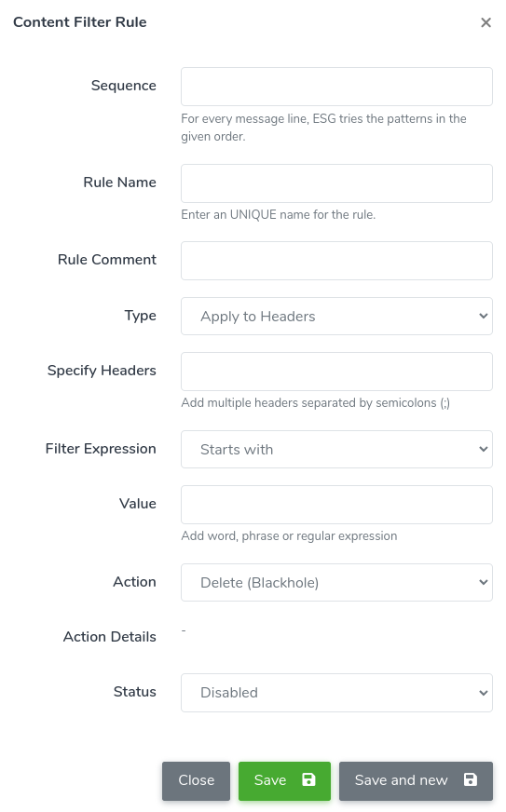The image size is (506, 812).
Task: Close dialog using the X icon
Action: (x=485, y=22)
